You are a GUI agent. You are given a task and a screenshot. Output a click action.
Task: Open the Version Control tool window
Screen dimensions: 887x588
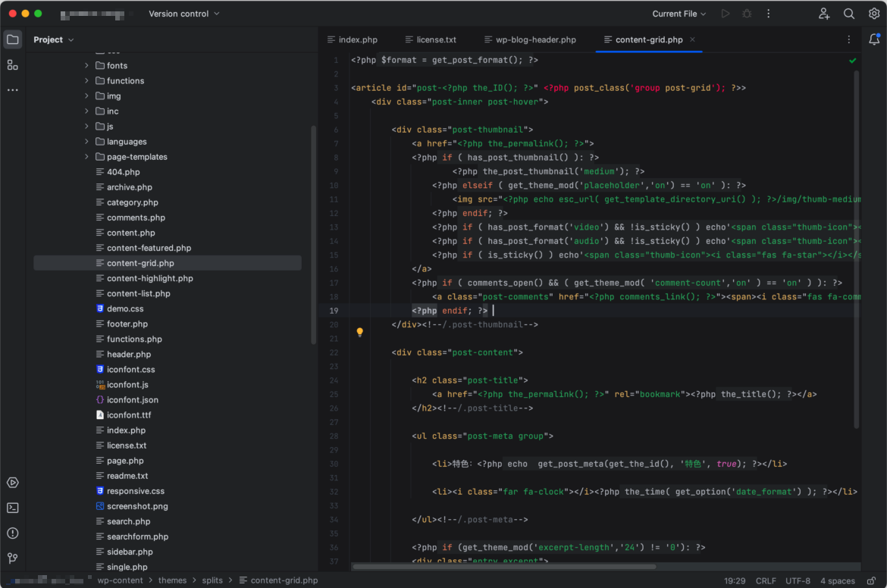tap(12, 558)
